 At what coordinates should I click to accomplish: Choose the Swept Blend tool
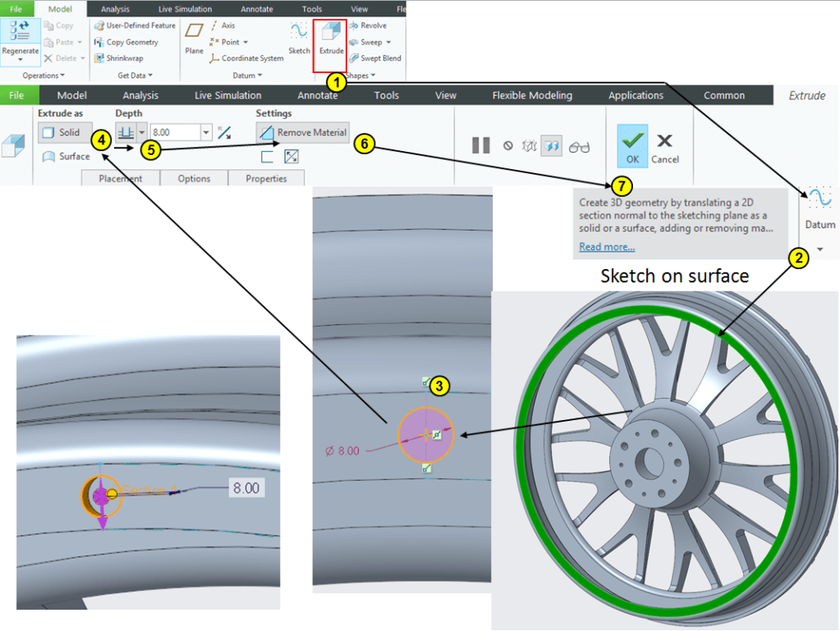[374, 58]
